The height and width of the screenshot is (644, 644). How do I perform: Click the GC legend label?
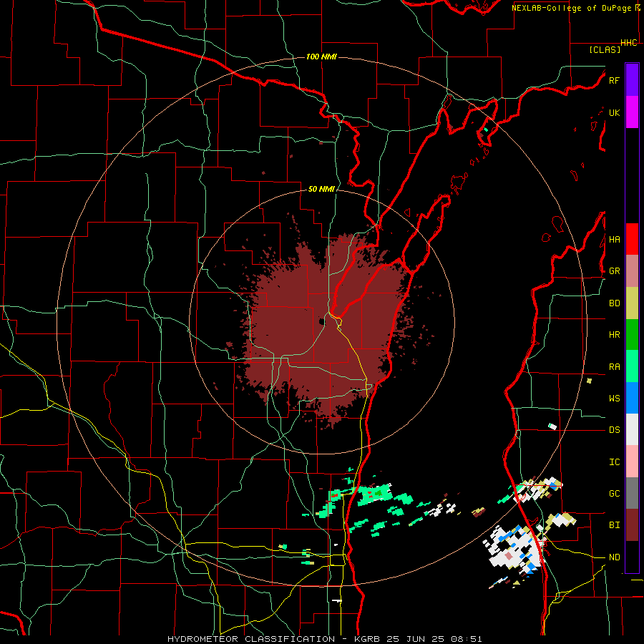(x=614, y=494)
